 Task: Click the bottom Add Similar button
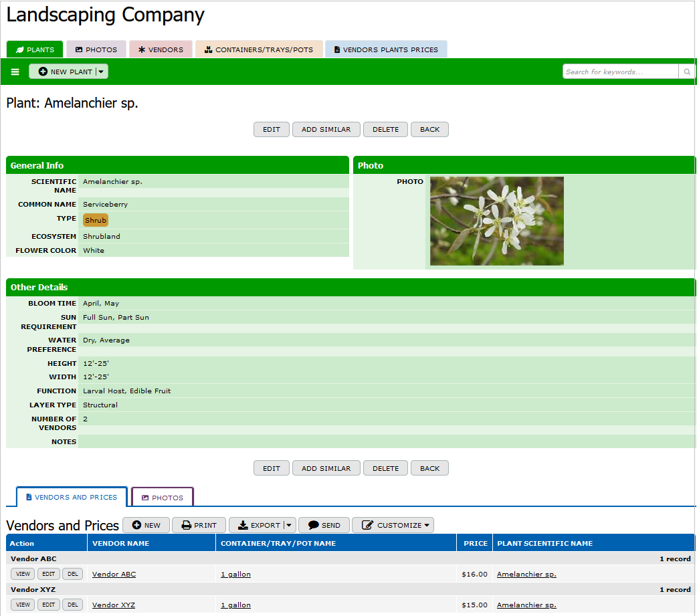coord(326,468)
